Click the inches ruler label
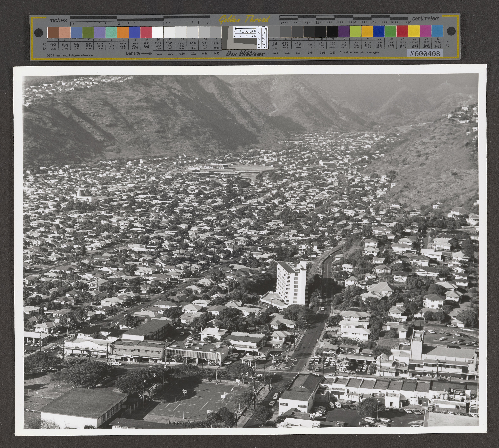This screenshot has width=499, height=448. 58,20
